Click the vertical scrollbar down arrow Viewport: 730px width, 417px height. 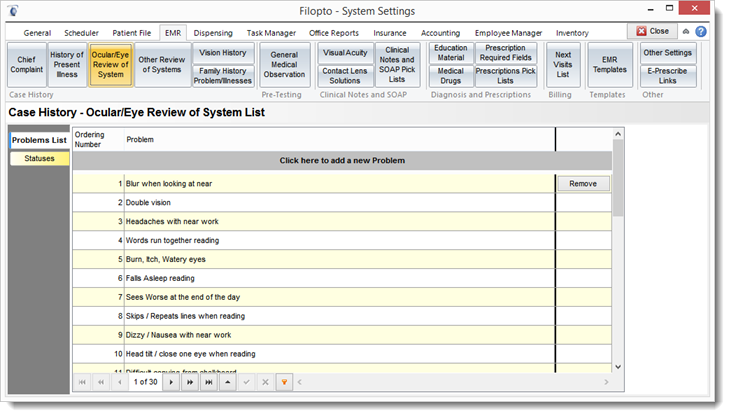coord(618,367)
